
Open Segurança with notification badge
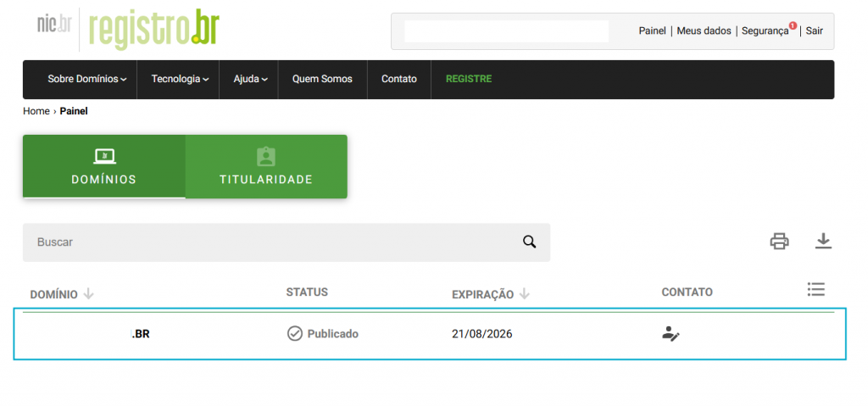(765, 31)
